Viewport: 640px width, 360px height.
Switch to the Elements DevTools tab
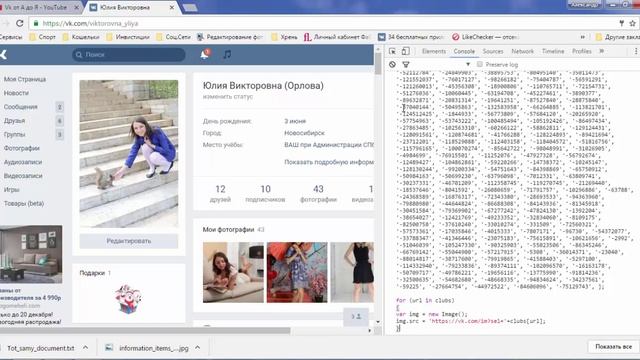pyautogui.click(x=434, y=51)
